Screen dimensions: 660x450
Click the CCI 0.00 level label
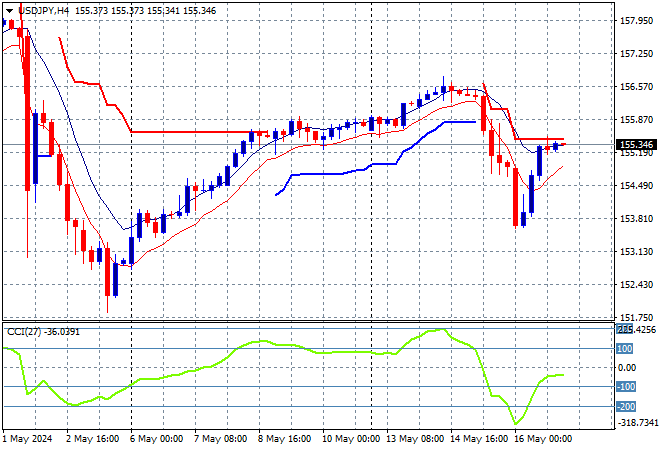627,368
